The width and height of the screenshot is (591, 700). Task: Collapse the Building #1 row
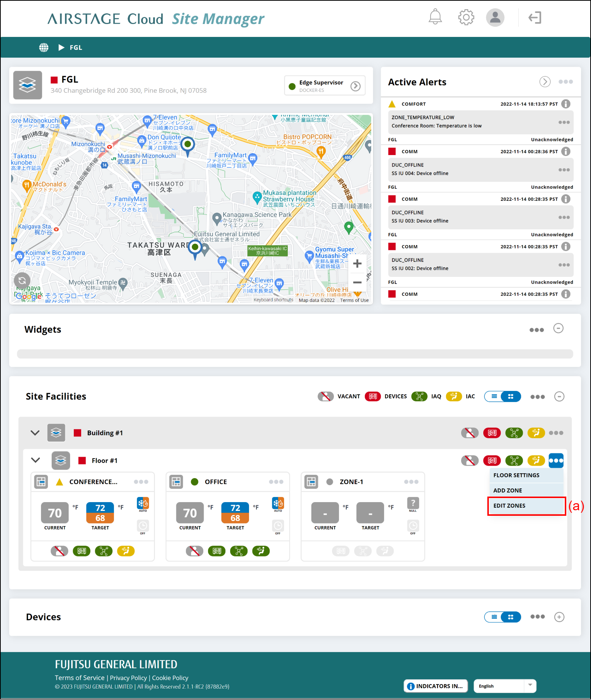35,433
